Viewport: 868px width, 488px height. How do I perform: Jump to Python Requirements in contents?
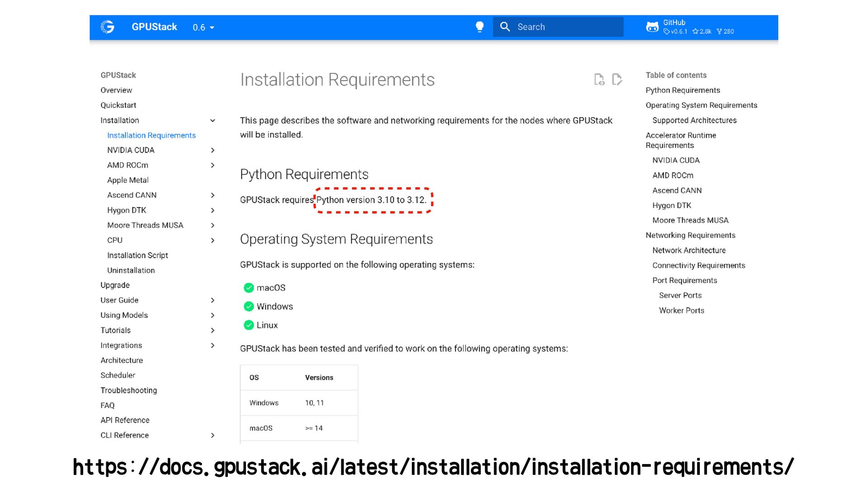(x=683, y=90)
